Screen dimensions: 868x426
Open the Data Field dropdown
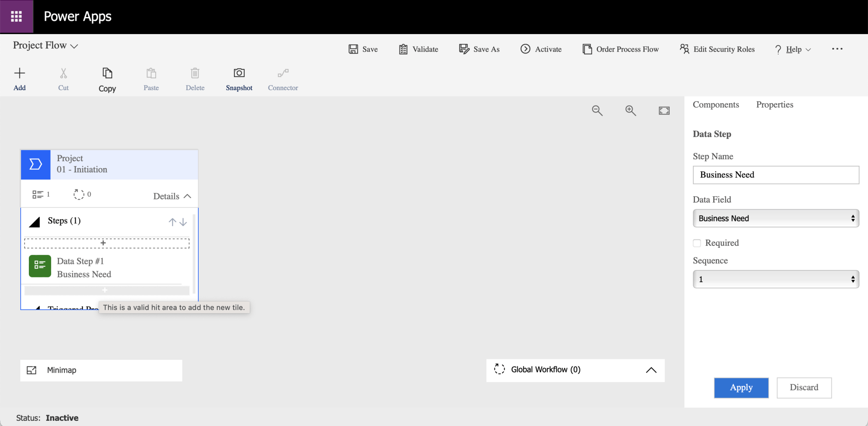(775, 218)
